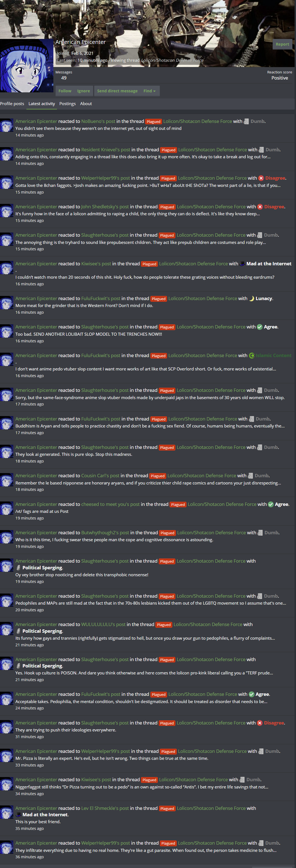The height and width of the screenshot is (868, 296).
Task: Open the viewed Lolicon/Shotacon Defense Force thread link
Action: point(172,60)
